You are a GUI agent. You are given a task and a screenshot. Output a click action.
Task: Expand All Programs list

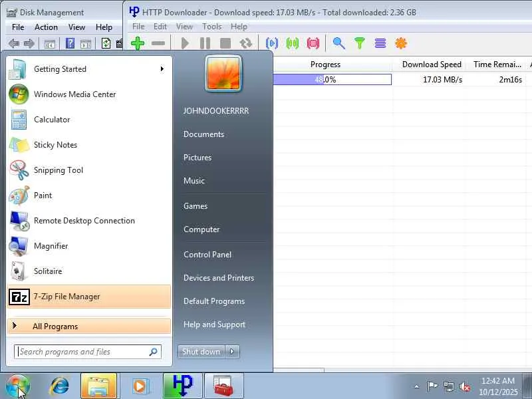pyautogui.click(x=89, y=327)
